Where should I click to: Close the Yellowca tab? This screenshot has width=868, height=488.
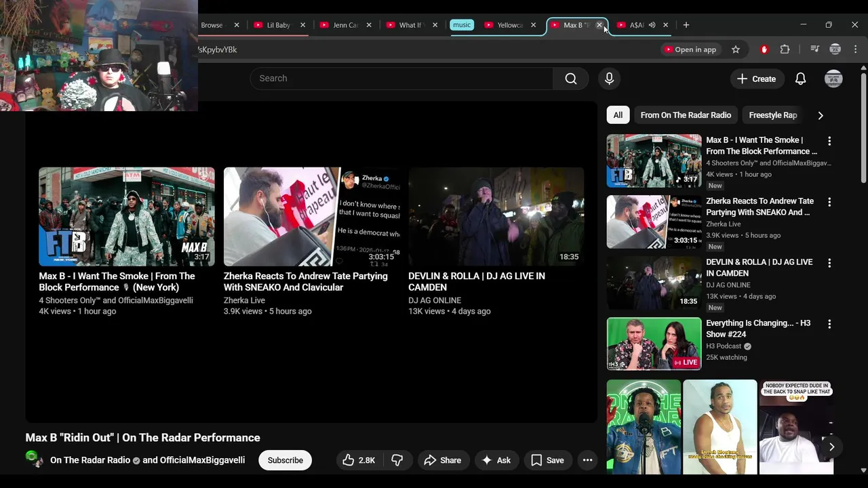[533, 25]
